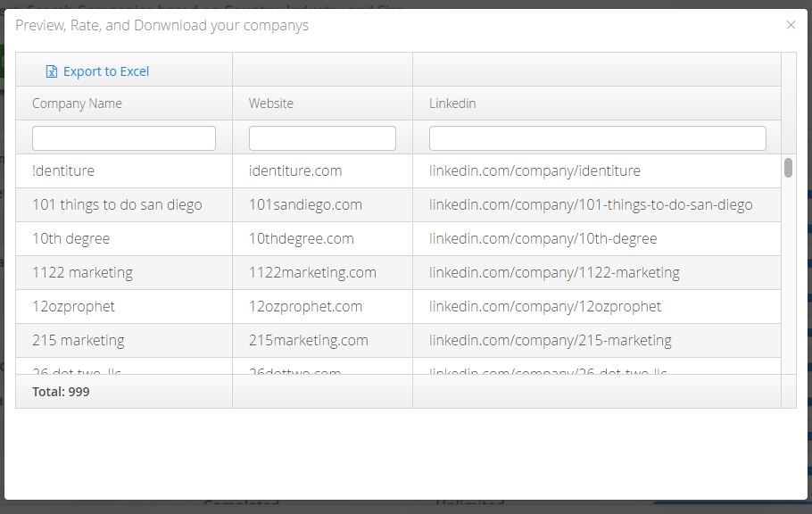Open the linkedin.com/company/12ozprophet cell
Screen dimensions: 812x514
pos(597,307)
